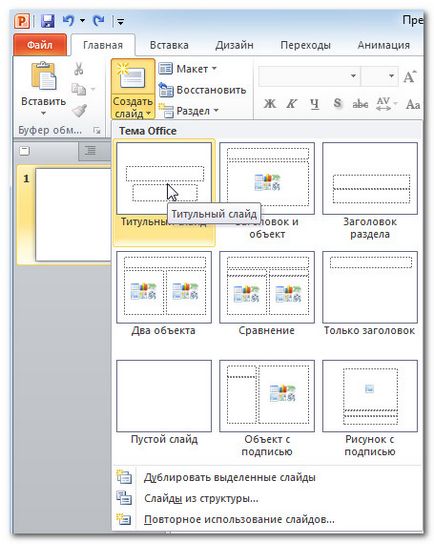Click the Cut scissors icon
The image size is (434, 544).
click(x=79, y=68)
